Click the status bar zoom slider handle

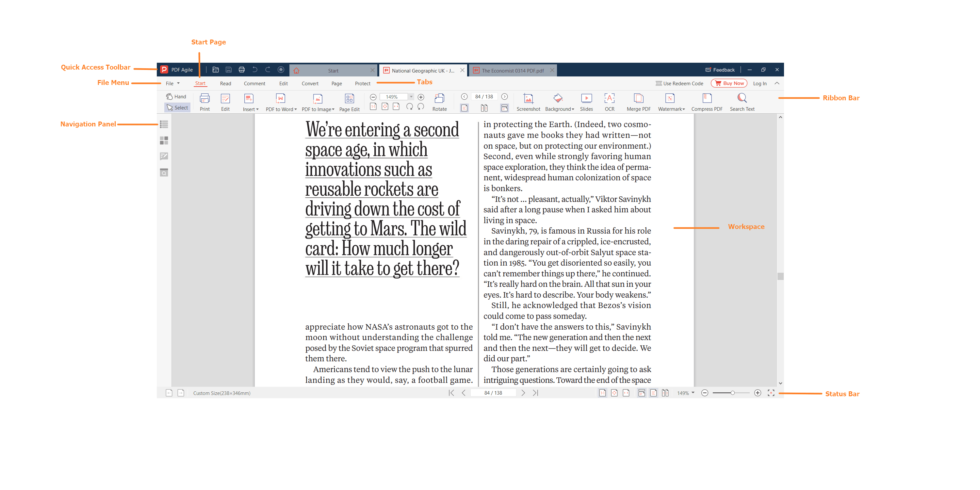(x=732, y=393)
